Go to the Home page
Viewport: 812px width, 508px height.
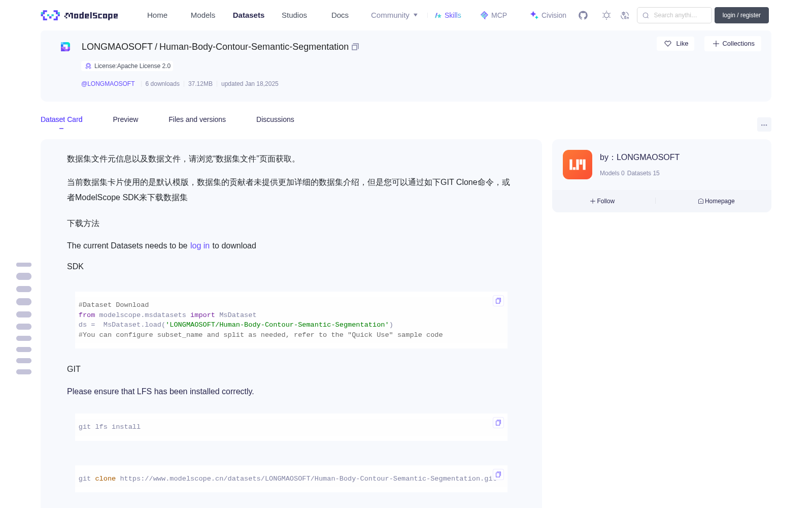click(157, 15)
